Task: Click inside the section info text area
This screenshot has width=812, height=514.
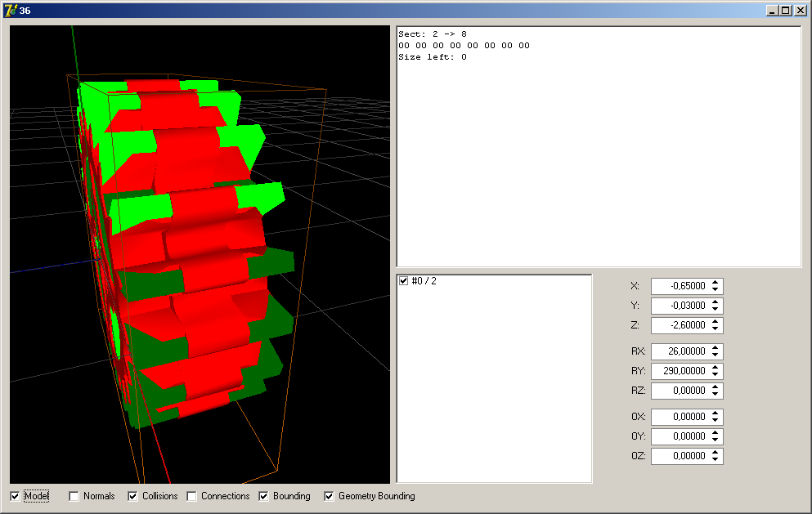Action: pos(599,163)
